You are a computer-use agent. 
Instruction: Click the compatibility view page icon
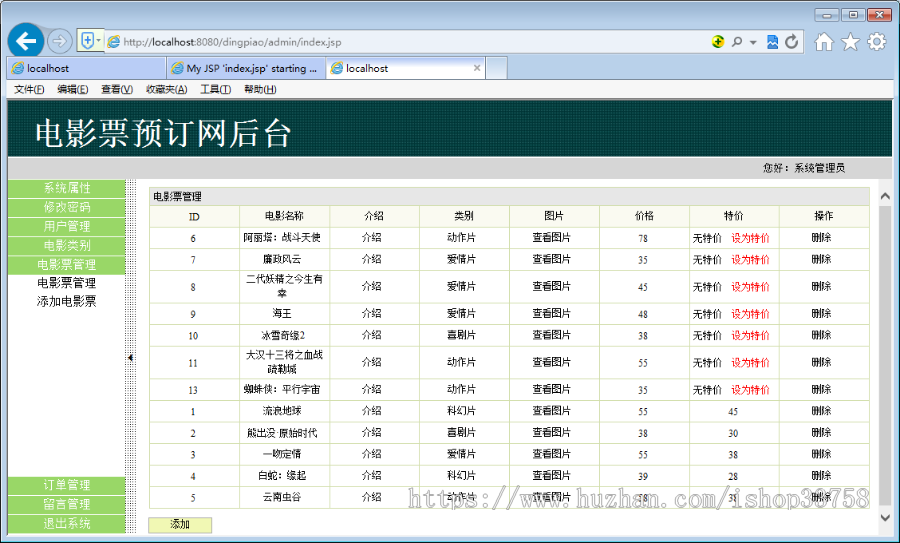coord(773,41)
